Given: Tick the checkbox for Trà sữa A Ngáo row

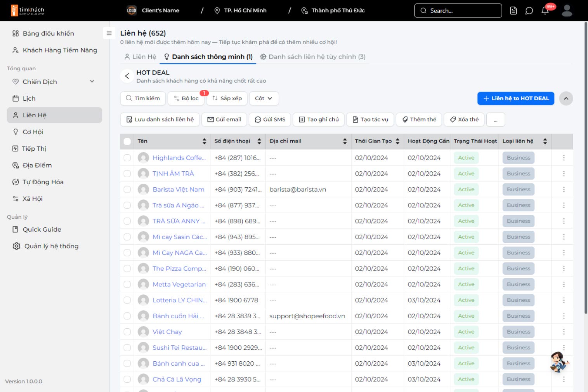Looking at the screenshot, I should coord(127,205).
